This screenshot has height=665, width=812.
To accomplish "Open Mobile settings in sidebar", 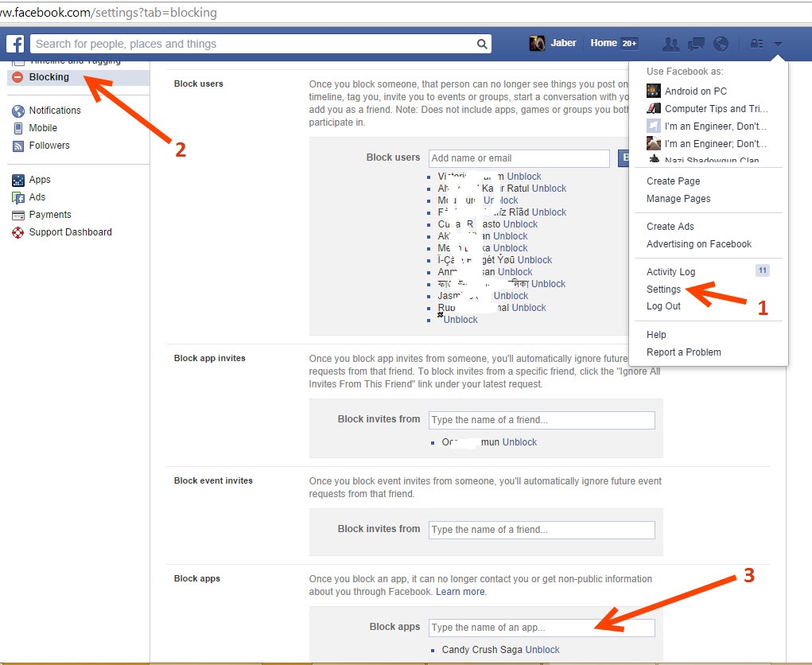I will [x=43, y=128].
